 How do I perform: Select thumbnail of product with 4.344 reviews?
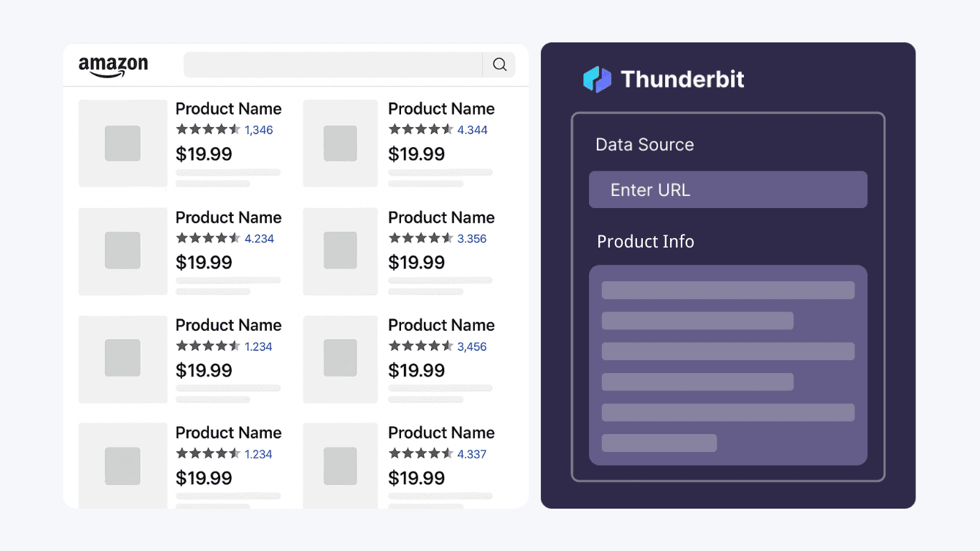point(340,143)
